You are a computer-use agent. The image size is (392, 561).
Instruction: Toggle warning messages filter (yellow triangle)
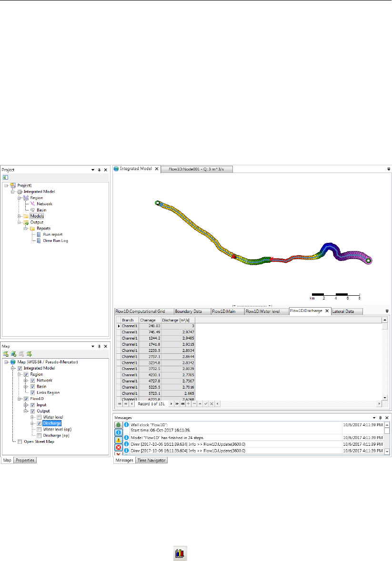tap(119, 440)
